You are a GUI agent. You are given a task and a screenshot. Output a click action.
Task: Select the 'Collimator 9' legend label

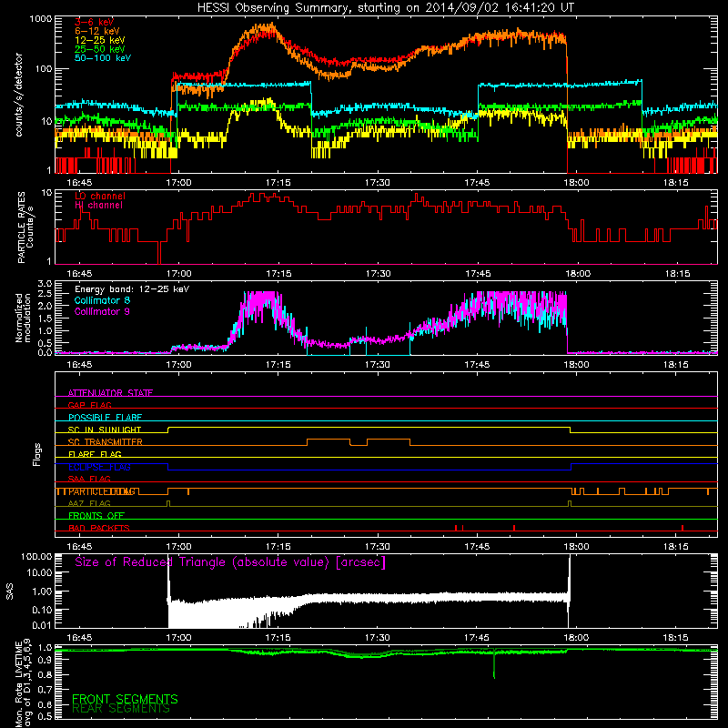coord(102,311)
